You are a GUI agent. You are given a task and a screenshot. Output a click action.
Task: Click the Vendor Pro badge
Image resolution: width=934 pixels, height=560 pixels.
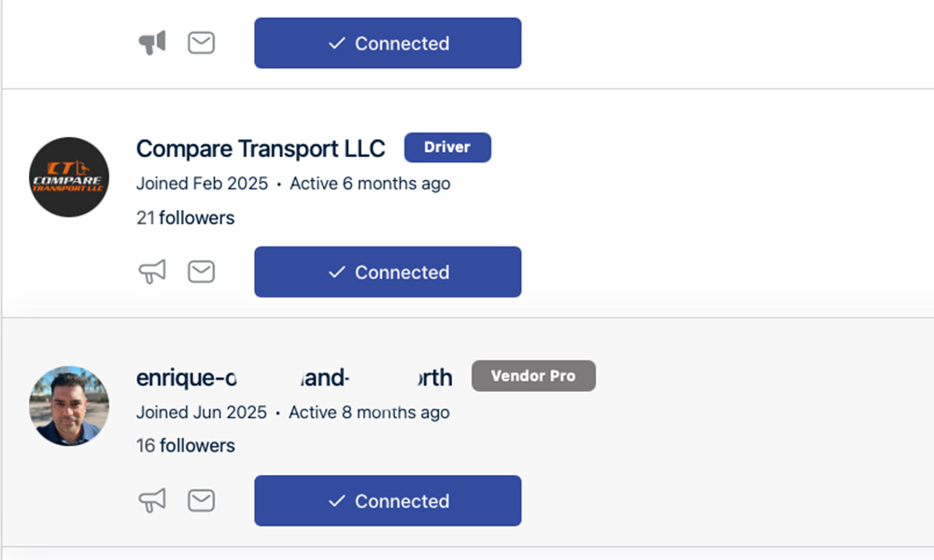pos(533,375)
